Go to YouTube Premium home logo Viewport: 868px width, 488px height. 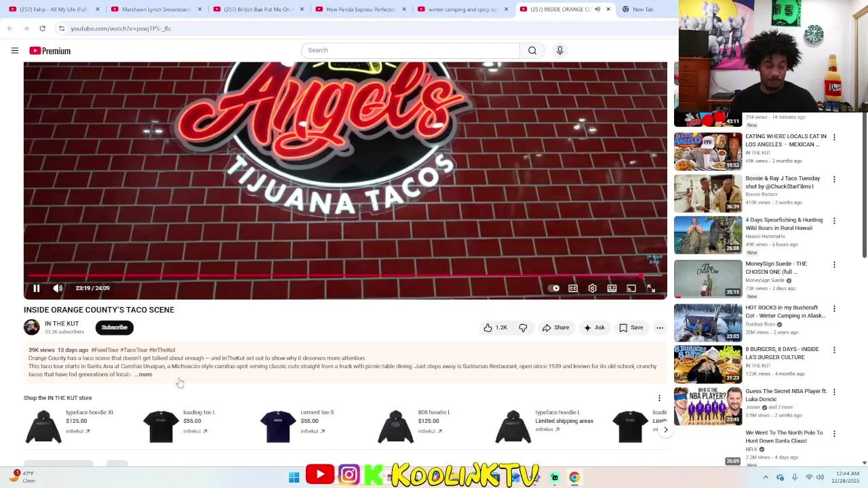(50, 51)
